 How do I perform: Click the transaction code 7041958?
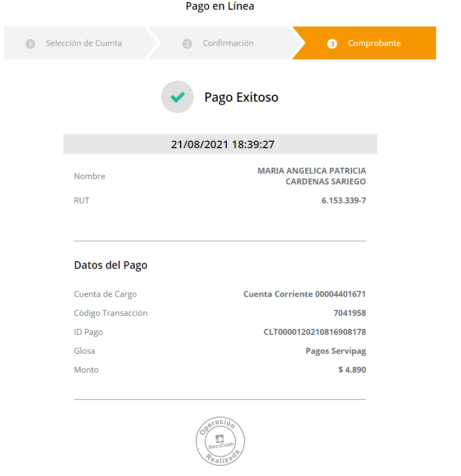point(350,313)
